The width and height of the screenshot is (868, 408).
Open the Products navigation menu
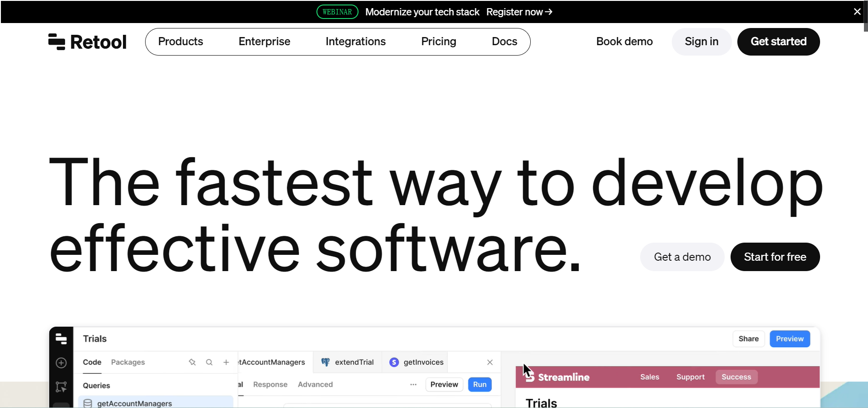coord(180,42)
